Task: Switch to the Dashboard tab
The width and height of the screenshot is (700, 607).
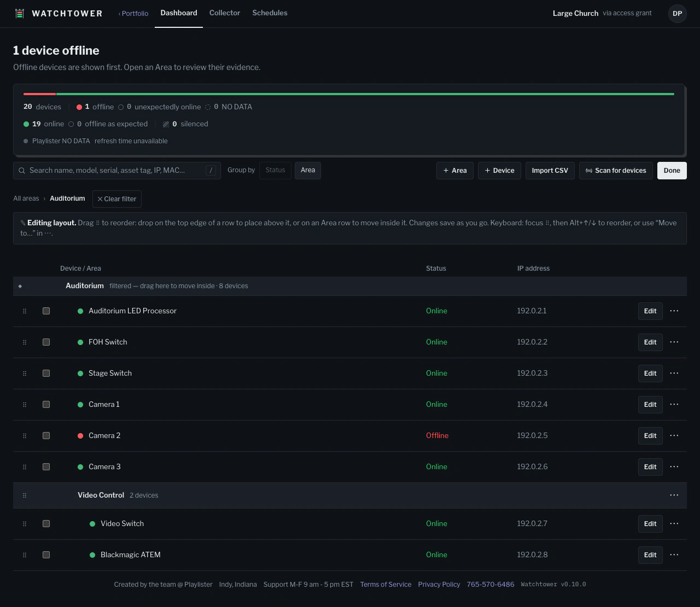Action: click(179, 13)
